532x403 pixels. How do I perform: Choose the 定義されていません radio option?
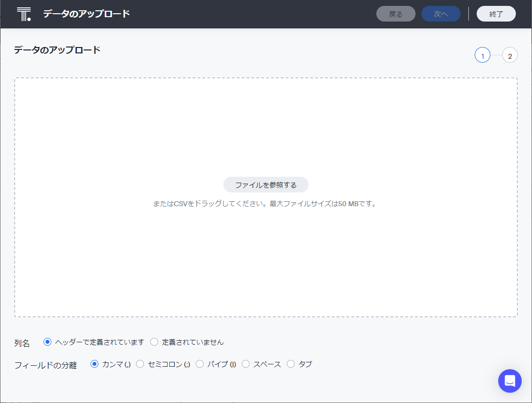click(154, 342)
